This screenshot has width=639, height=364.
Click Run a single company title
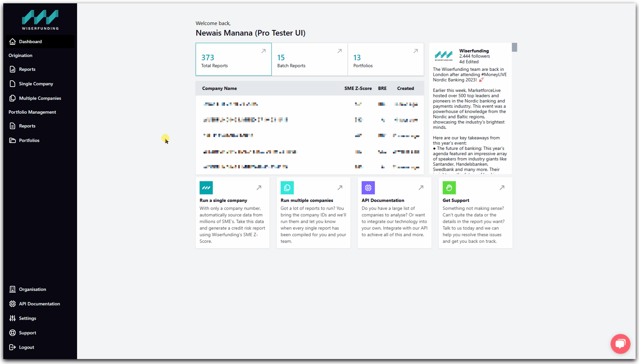coord(223,200)
